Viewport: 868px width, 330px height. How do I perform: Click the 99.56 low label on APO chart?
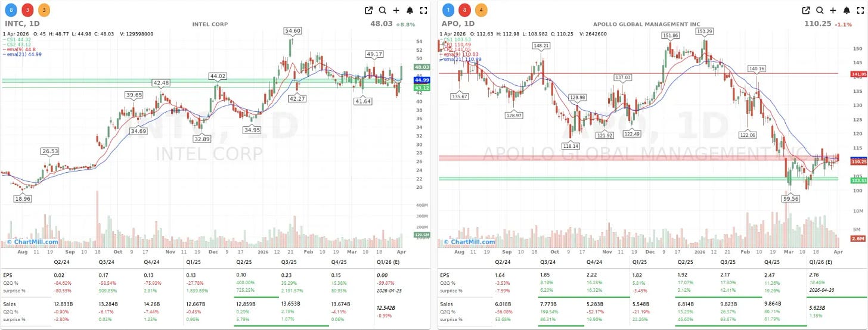[791, 199]
